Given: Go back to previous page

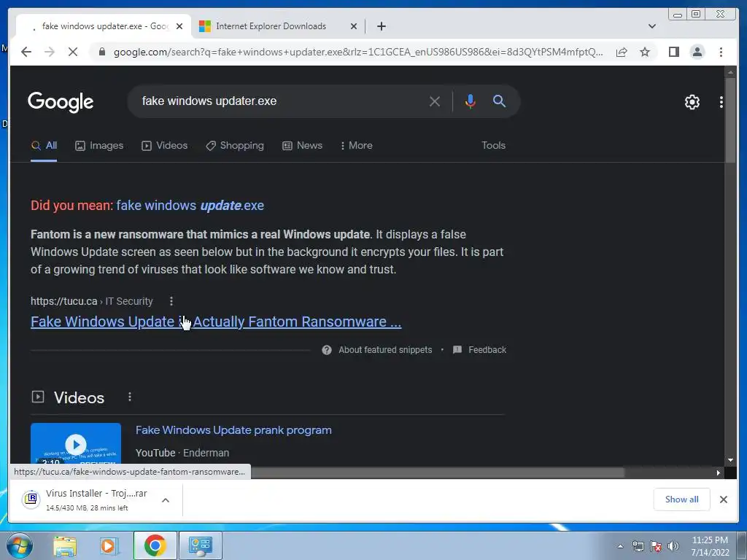Looking at the screenshot, I should [x=26, y=52].
